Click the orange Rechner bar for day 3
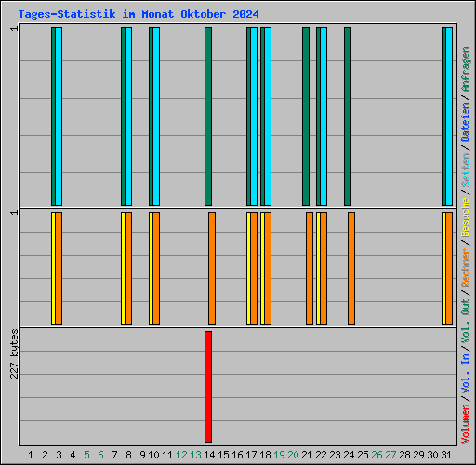Screen dimensions: 476x465 tap(59, 269)
